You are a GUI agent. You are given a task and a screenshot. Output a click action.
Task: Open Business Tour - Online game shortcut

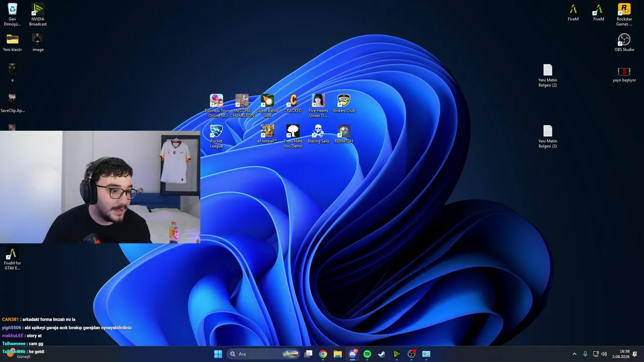point(216,106)
